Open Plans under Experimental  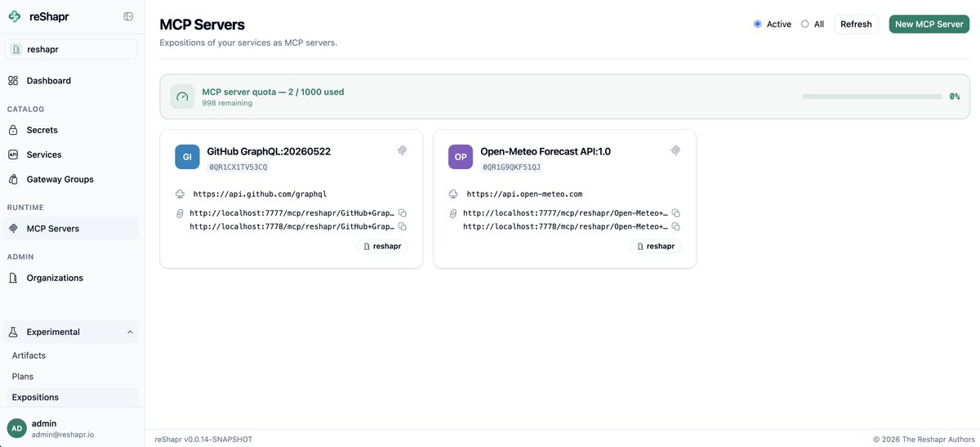click(23, 377)
